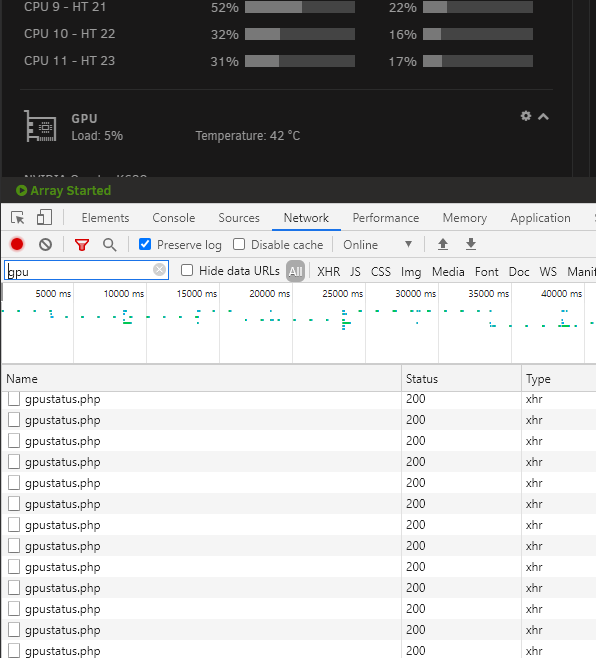Screen dimensions: 596x658
Task: Clear the network log
Action: point(45,244)
